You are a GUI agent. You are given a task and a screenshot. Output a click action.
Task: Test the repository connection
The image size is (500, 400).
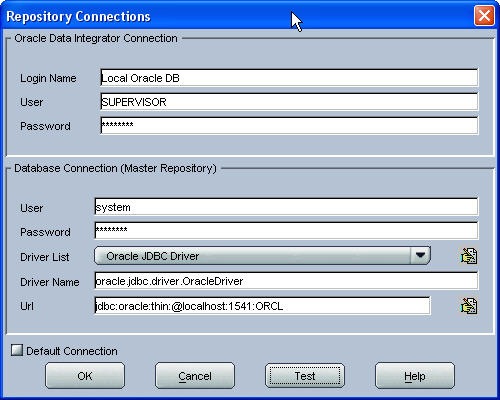[x=305, y=376]
